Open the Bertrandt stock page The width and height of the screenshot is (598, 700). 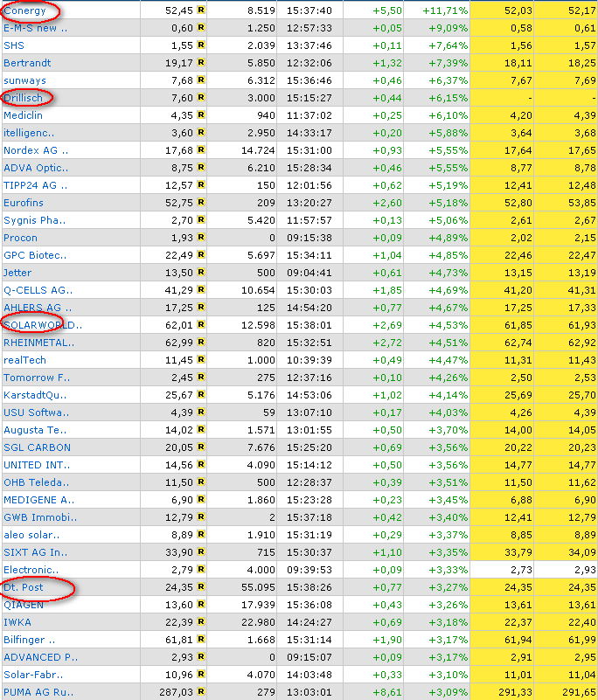[27, 63]
